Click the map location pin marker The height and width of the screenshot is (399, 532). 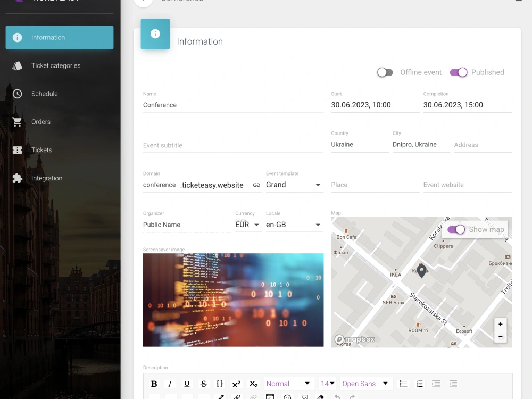coord(421,271)
